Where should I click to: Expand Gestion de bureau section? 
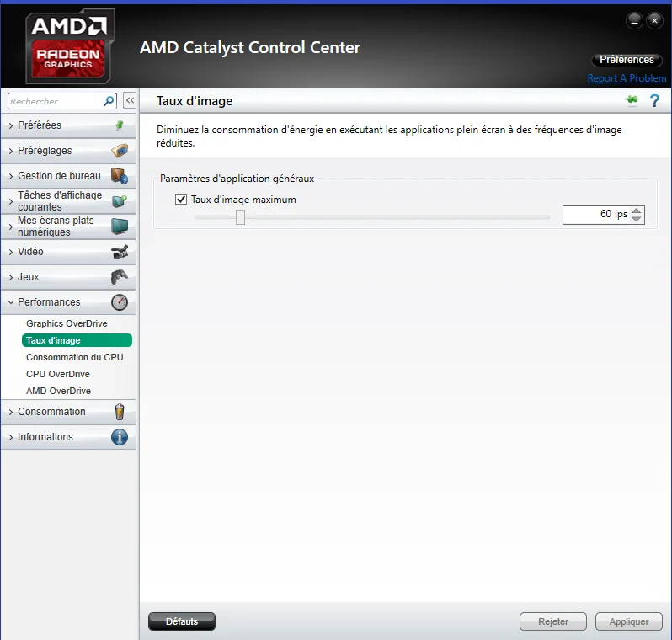tap(68, 176)
